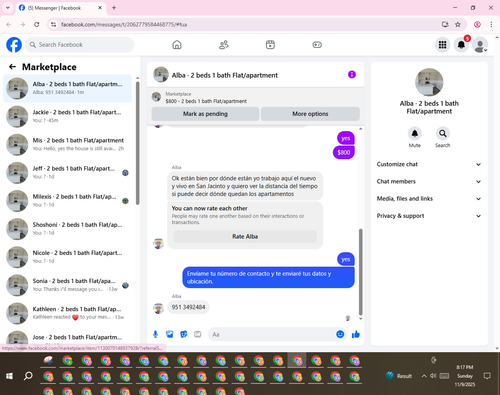This screenshot has height=395, width=500.
Task: Choose a GIF icon
Action: [198, 334]
